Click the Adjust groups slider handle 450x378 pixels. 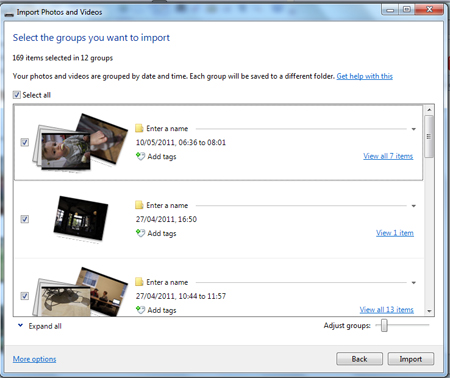point(384,325)
